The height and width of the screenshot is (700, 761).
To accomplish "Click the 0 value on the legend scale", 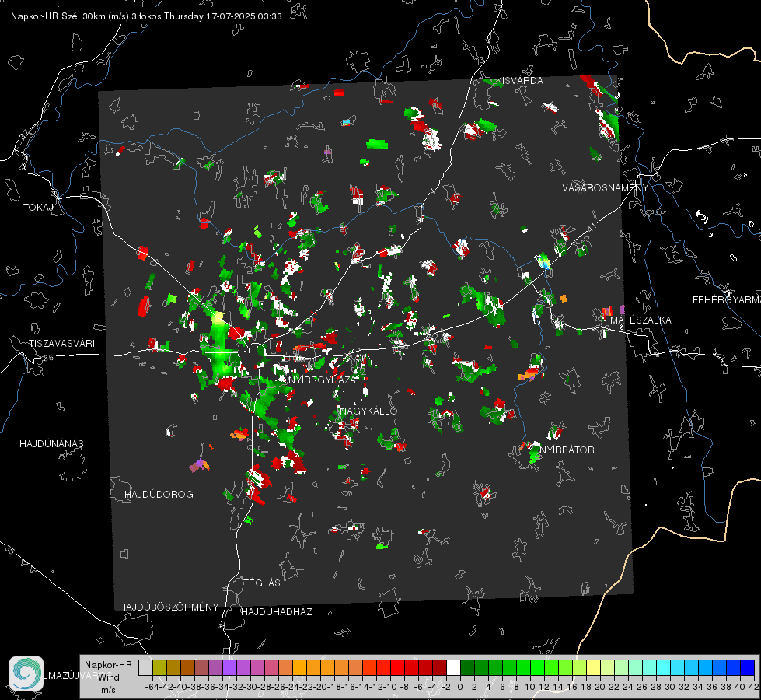I will (459, 687).
